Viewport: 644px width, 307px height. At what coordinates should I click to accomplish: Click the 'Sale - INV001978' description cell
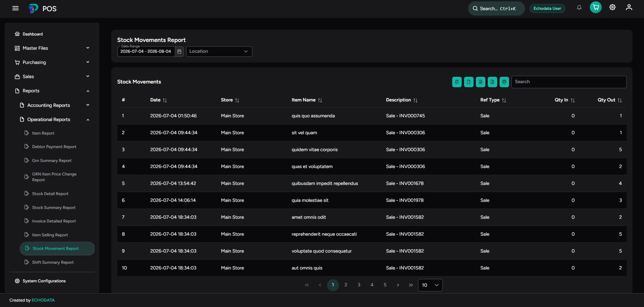coord(405,200)
